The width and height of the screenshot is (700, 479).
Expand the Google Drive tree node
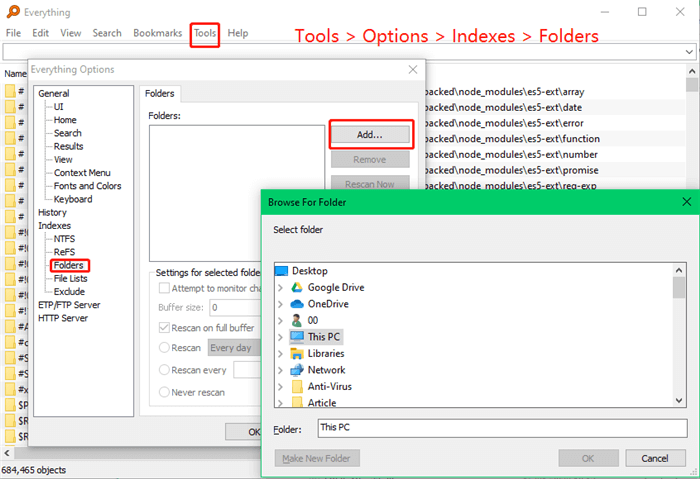point(280,288)
